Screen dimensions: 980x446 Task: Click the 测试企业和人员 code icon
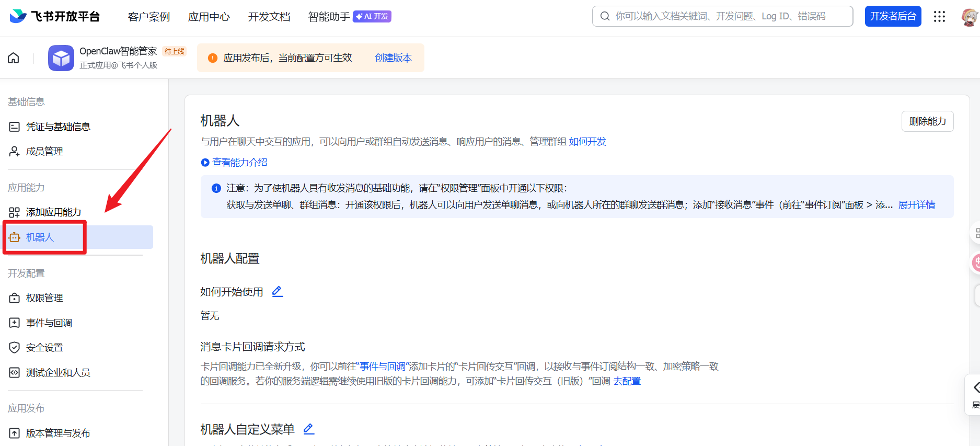coord(15,373)
